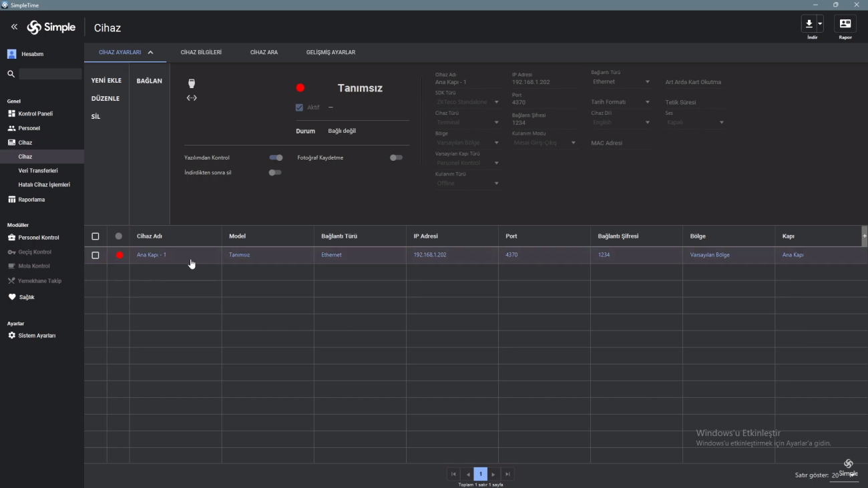
Task: Collapse sidebar with double-chevron icon
Action: 14,27
